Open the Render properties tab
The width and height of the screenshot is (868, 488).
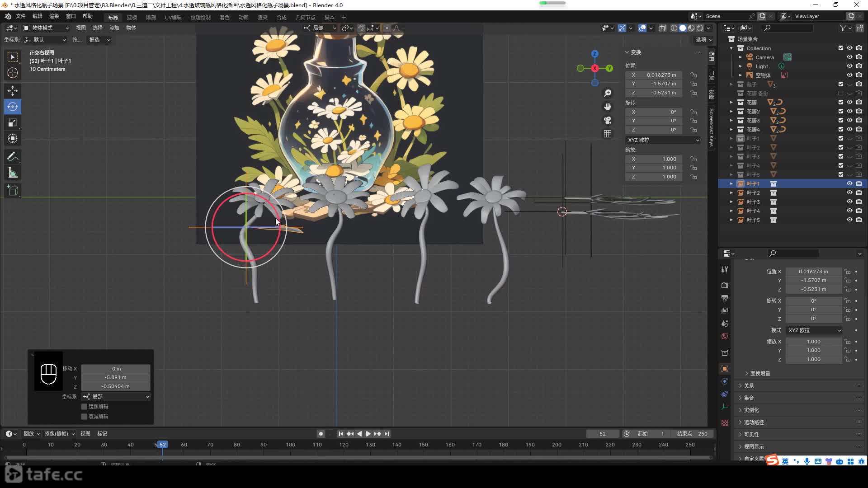click(x=725, y=286)
